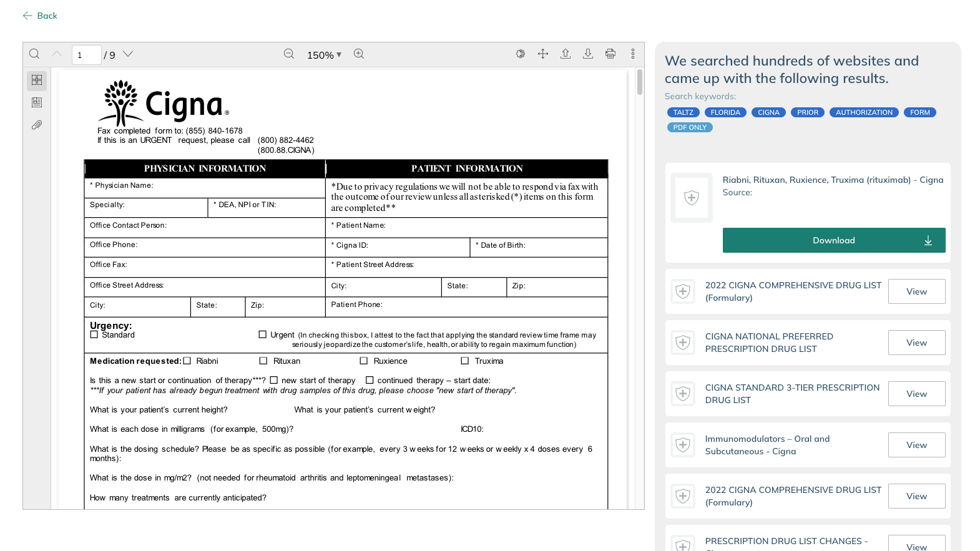Click the Back arrow link

tap(40, 16)
